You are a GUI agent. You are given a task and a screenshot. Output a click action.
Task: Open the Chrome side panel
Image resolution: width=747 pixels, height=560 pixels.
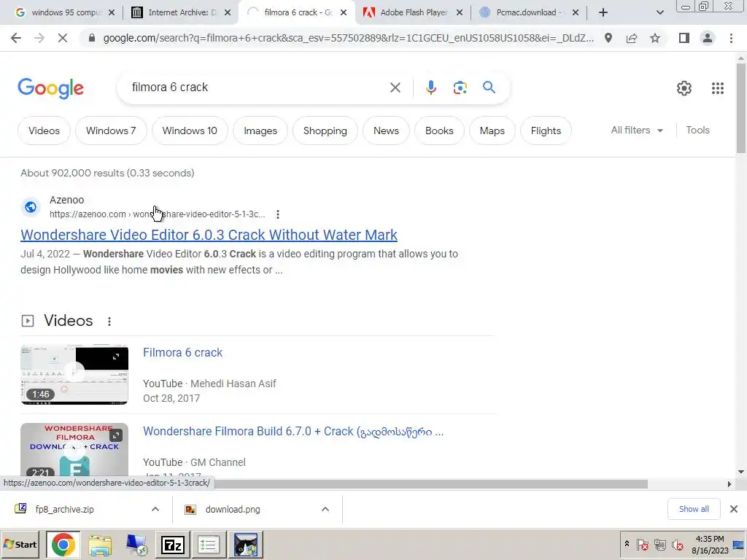(x=684, y=38)
